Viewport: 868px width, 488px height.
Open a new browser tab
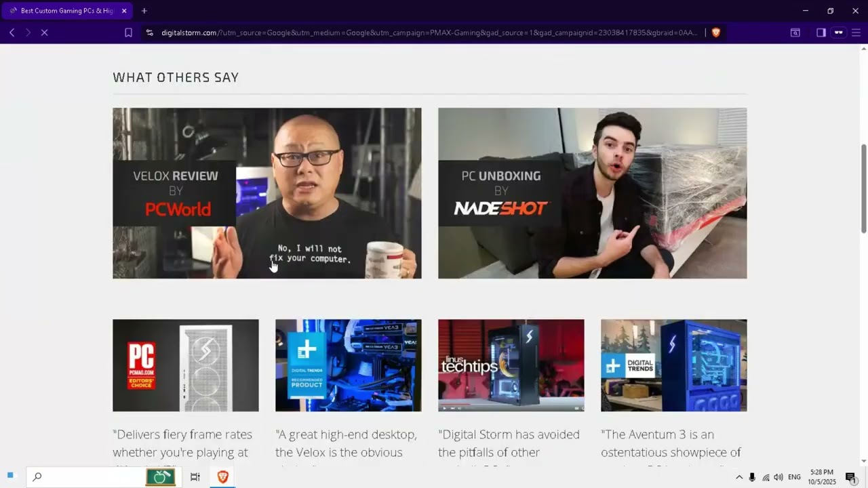tap(144, 11)
